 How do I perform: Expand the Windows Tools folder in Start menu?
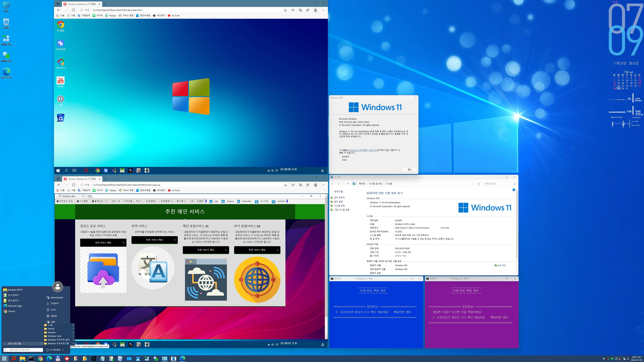pos(59,336)
